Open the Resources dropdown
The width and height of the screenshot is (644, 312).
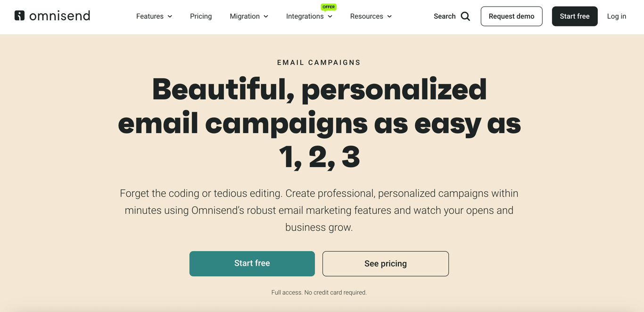click(371, 16)
